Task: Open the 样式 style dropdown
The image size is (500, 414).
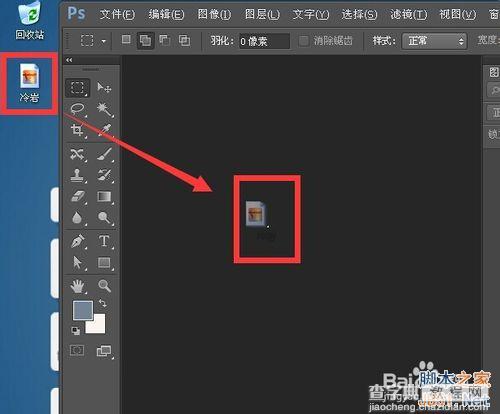Action: click(x=434, y=41)
